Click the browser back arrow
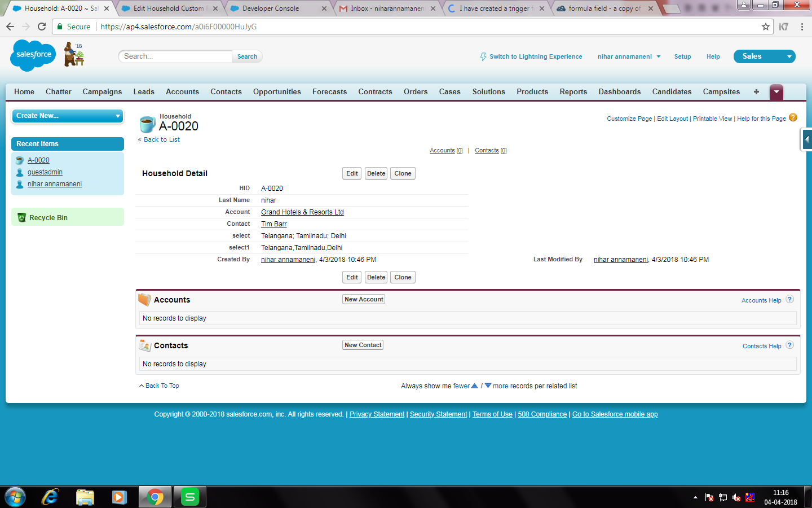Screen dimensions: 812x508 10,27
